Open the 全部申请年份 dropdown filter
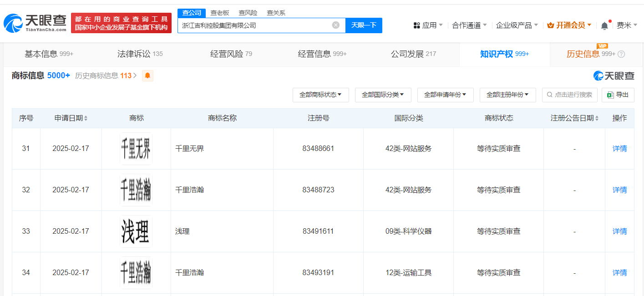 445,95
